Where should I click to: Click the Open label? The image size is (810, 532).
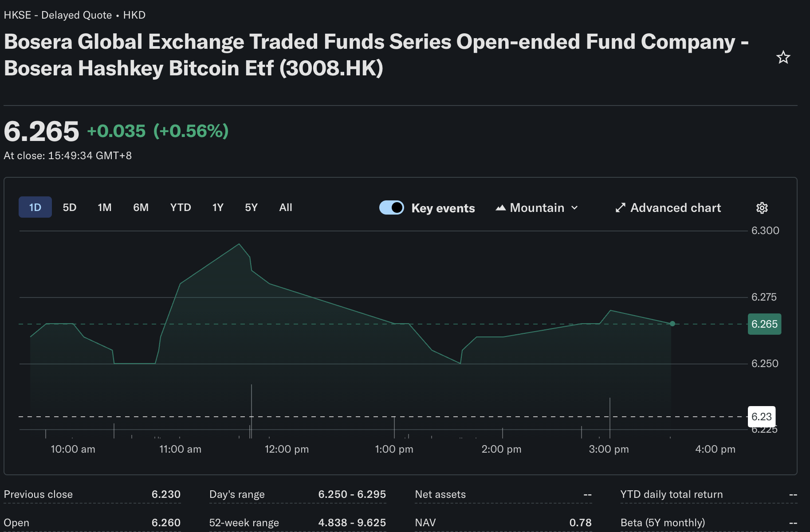pos(16,523)
